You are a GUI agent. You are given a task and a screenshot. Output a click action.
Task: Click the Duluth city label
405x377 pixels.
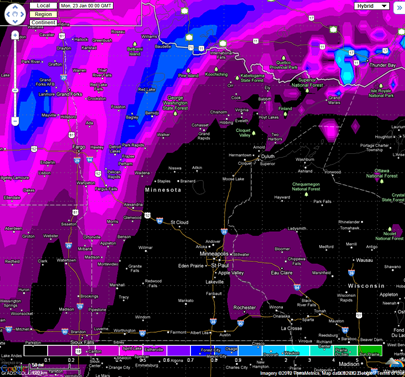268,156
